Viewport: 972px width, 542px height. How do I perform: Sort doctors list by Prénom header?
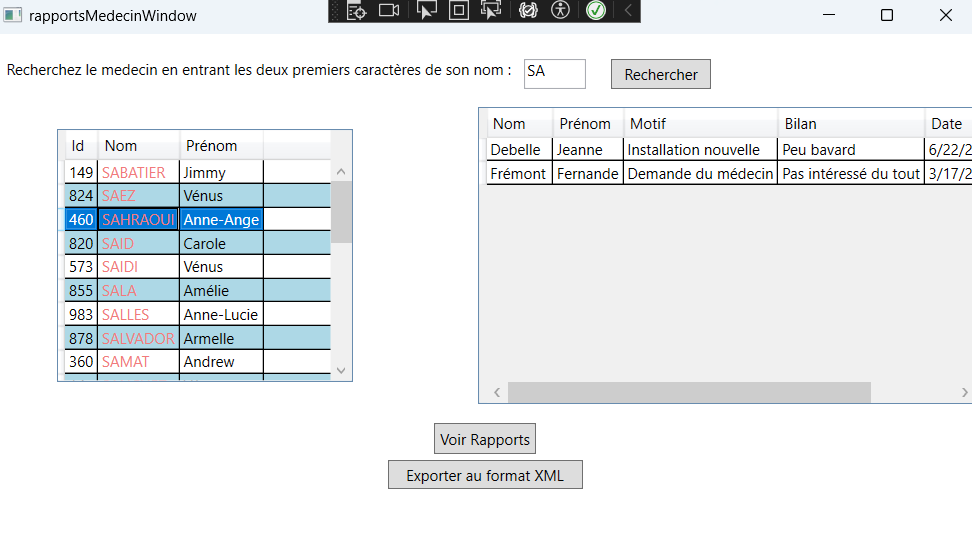click(x=221, y=146)
